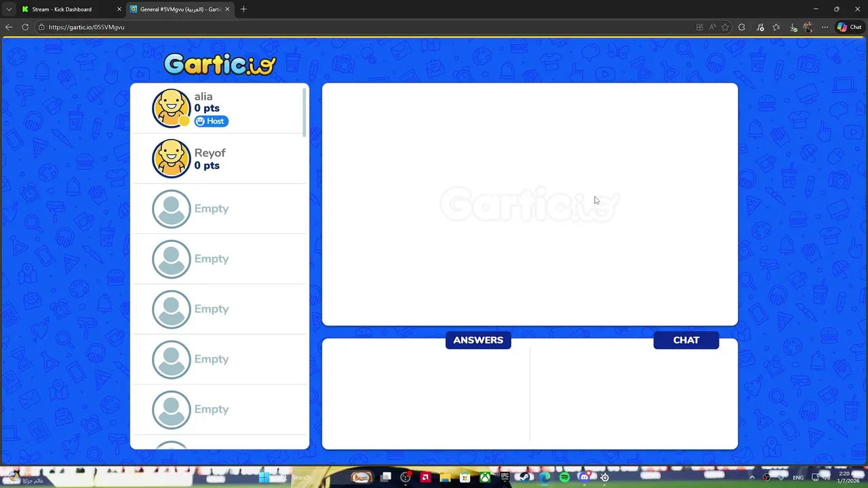
Task: Open split screen icon in address bar
Action: point(700,27)
